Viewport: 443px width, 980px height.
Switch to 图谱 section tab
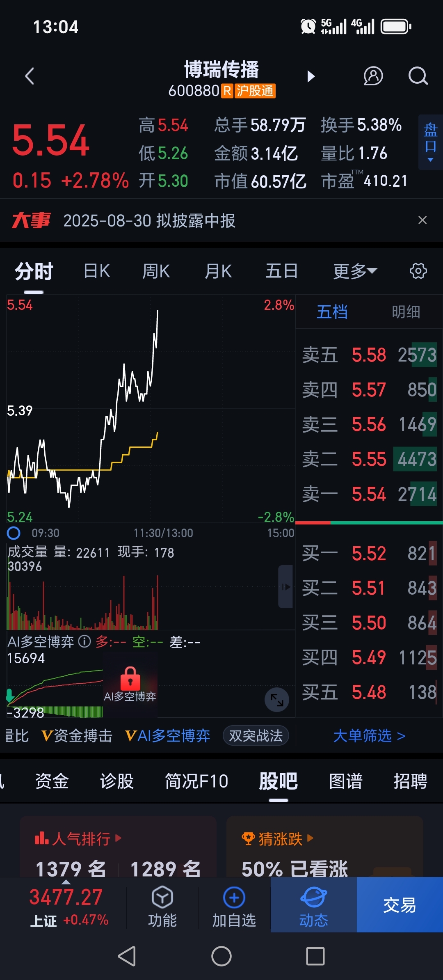[x=346, y=781]
